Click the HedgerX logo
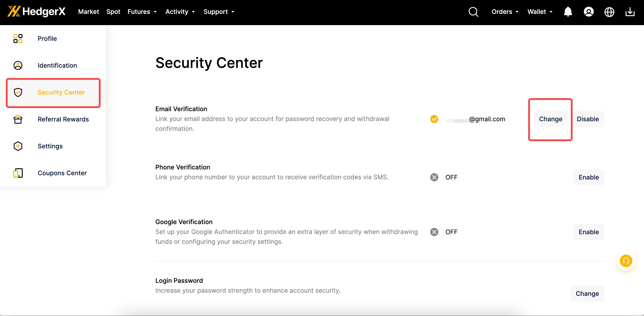Image resolution: width=644 pixels, height=316 pixels. click(37, 11)
